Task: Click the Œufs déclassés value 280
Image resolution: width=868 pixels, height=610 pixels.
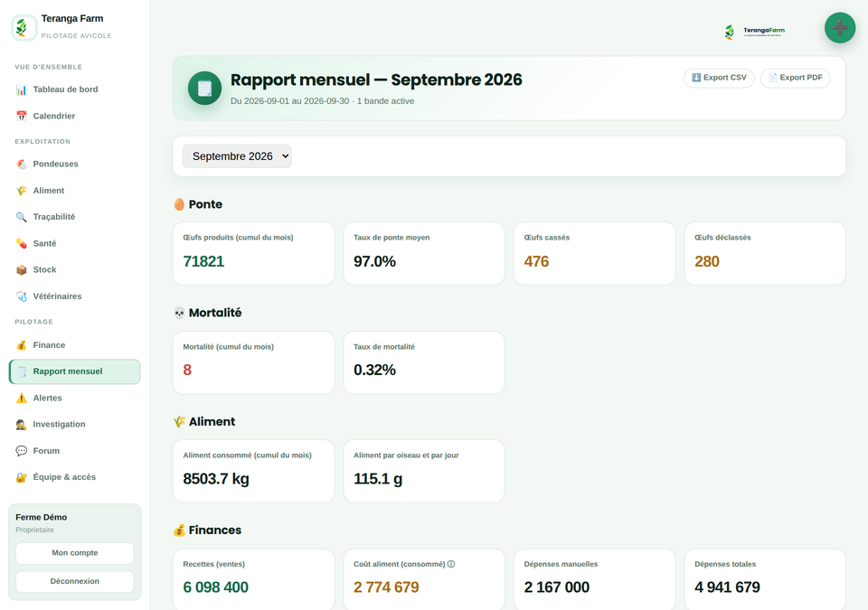Action: 707,261
